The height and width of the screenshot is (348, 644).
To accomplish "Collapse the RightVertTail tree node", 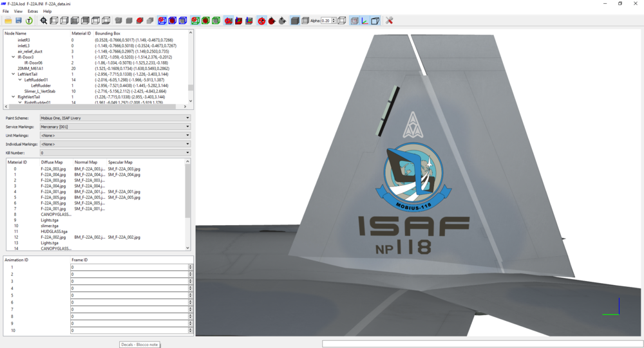I will coord(13,97).
